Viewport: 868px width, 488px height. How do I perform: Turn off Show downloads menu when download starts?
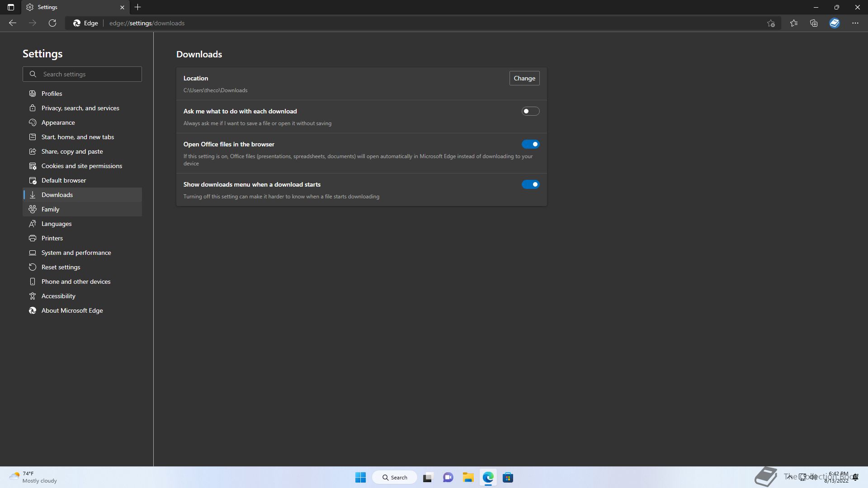click(530, 184)
